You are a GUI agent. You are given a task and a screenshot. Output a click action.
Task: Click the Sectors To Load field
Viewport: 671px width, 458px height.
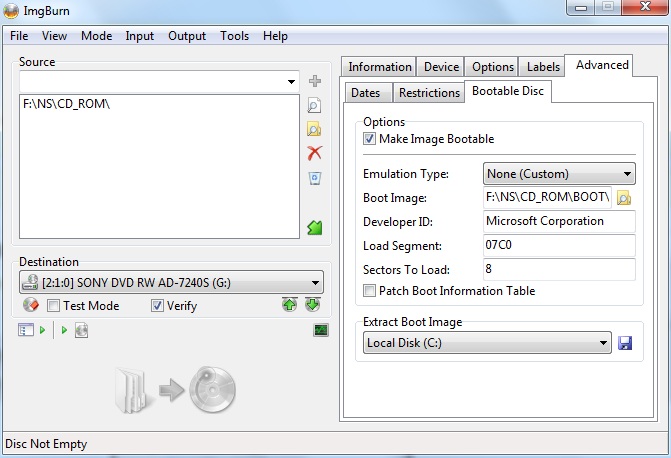(x=559, y=269)
